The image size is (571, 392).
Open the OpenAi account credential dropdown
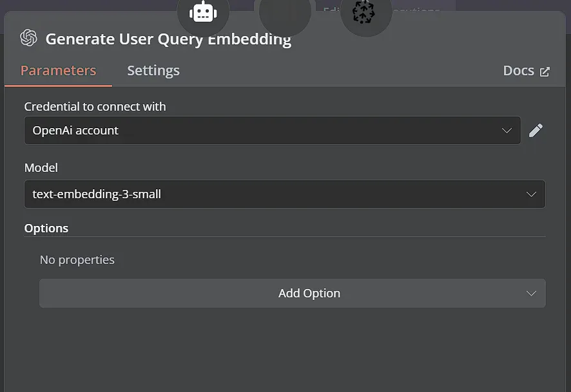tap(271, 130)
